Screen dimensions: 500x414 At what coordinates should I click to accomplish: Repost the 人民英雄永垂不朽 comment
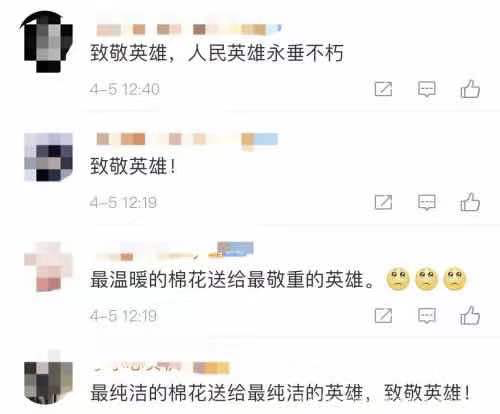383,89
